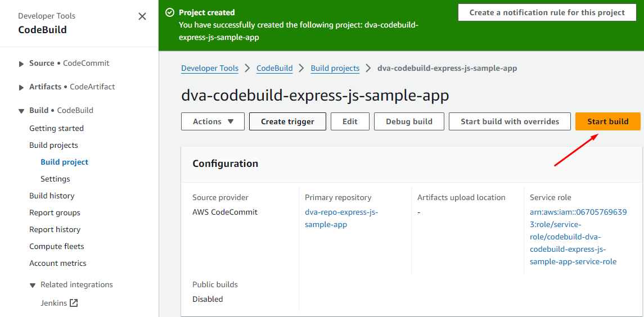Go to Report groups in the sidebar

click(55, 212)
